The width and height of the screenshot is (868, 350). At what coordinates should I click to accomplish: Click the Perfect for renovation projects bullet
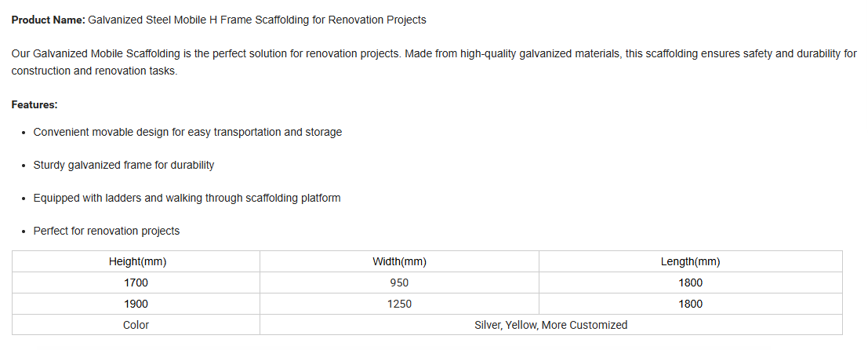tap(107, 231)
